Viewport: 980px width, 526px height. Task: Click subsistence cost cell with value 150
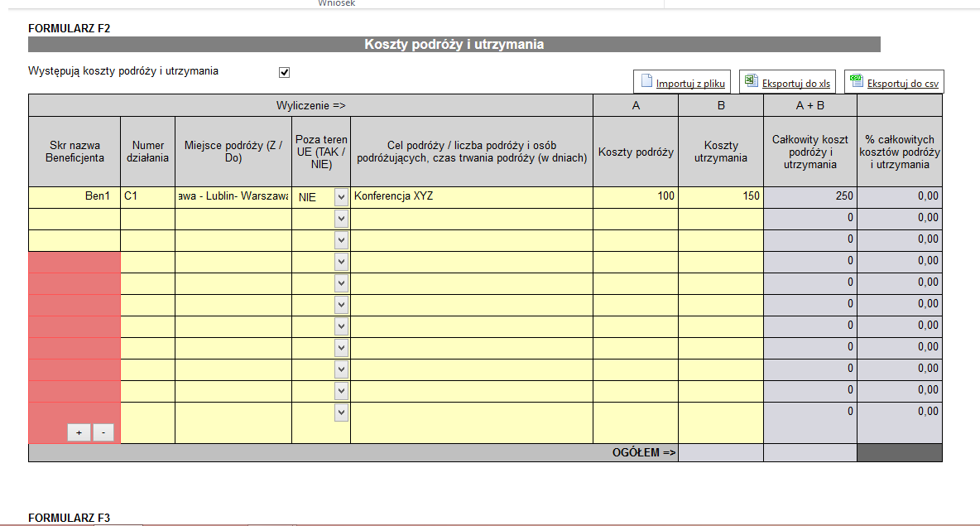tap(721, 196)
